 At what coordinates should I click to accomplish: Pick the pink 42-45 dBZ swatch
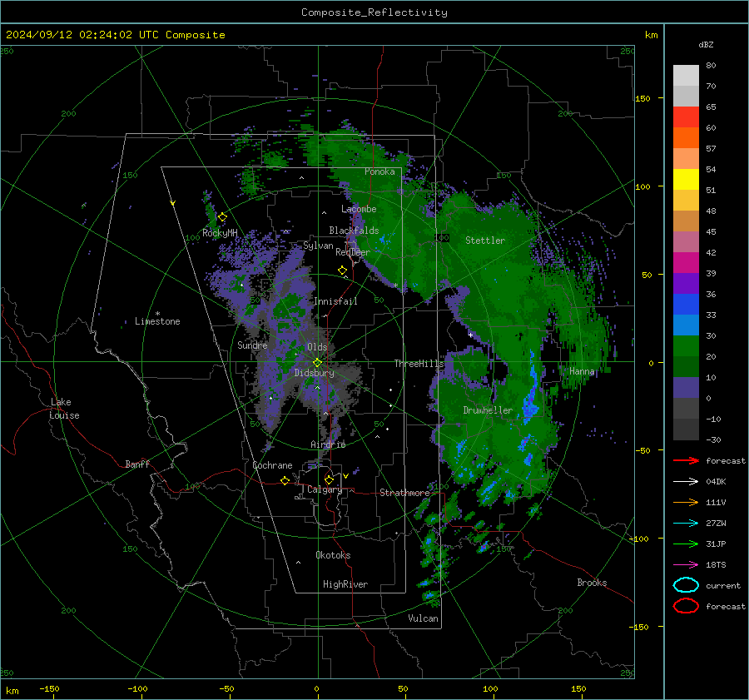coord(686,241)
